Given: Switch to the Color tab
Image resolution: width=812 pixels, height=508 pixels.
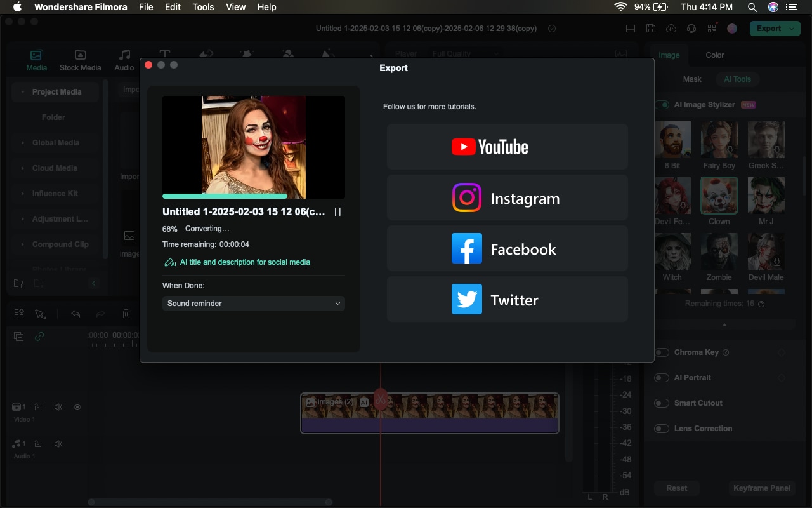Looking at the screenshot, I should tap(715, 55).
